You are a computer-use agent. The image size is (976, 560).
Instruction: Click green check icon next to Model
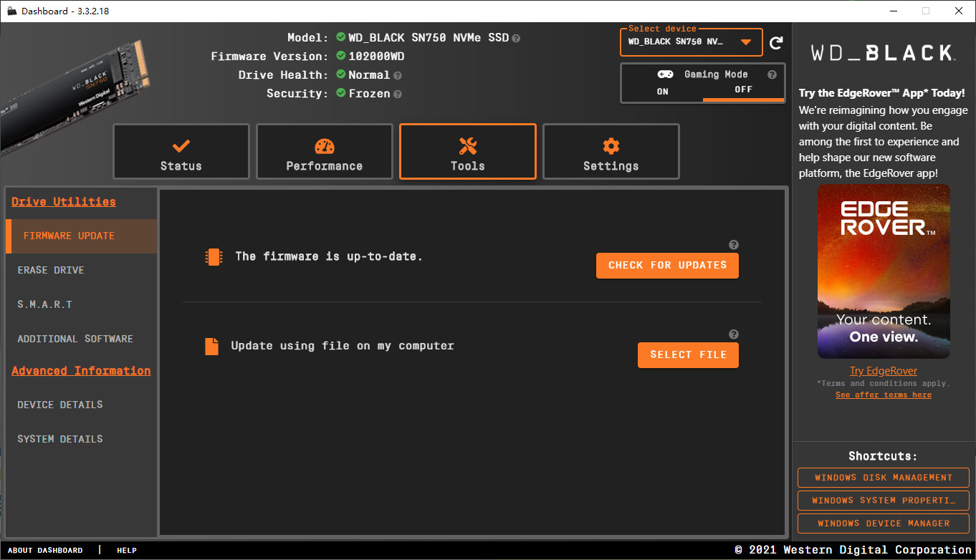pyautogui.click(x=341, y=37)
